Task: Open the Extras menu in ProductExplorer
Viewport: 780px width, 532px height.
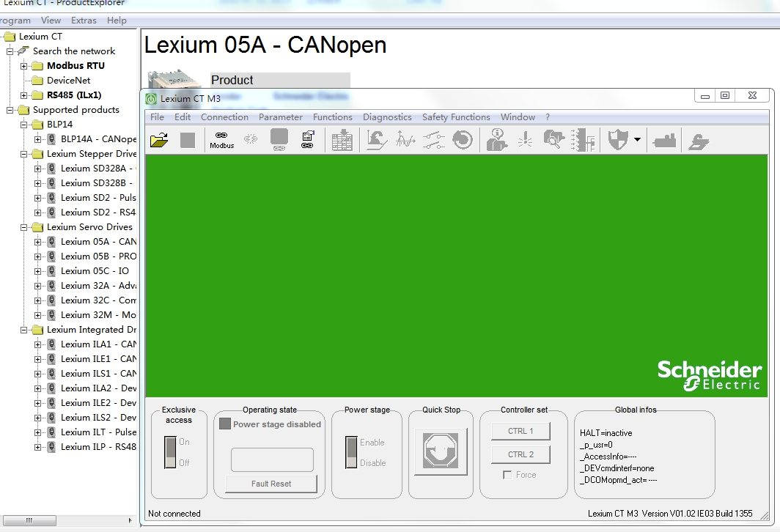Action: pos(84,21)
